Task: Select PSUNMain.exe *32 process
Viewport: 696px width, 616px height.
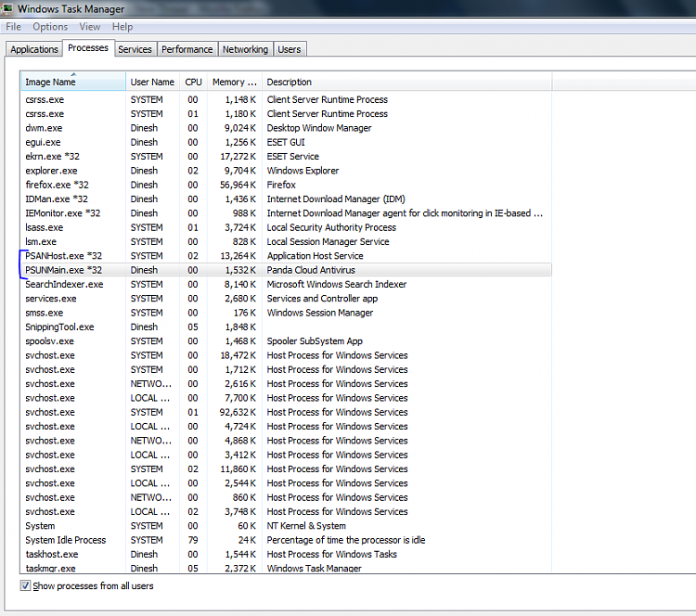Action: click(287, 270)
